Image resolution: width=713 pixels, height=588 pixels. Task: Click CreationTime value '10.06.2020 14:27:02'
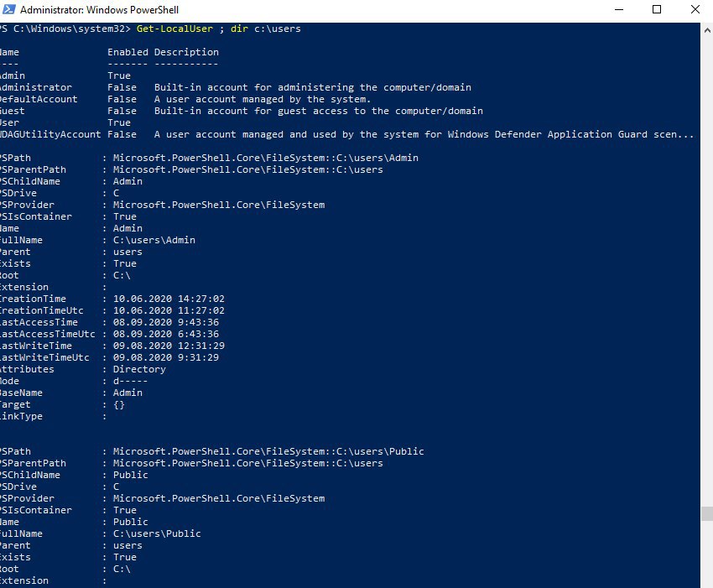(x=169, y=299)
